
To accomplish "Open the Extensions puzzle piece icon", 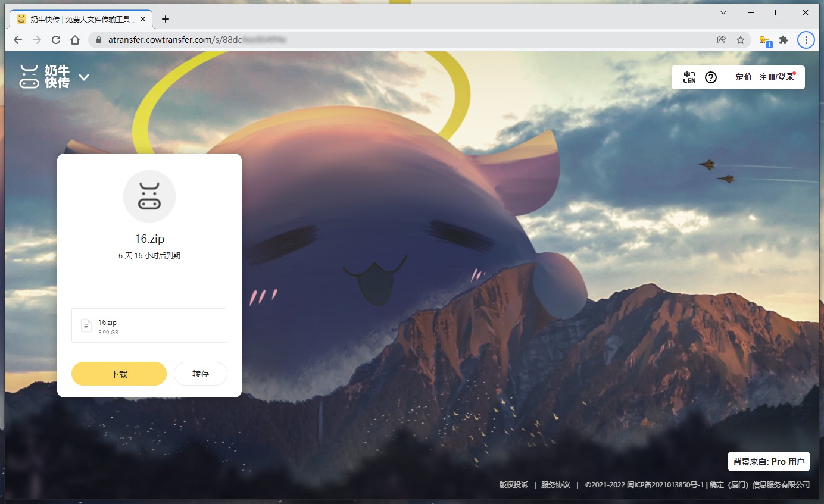I will click(784, 40).
